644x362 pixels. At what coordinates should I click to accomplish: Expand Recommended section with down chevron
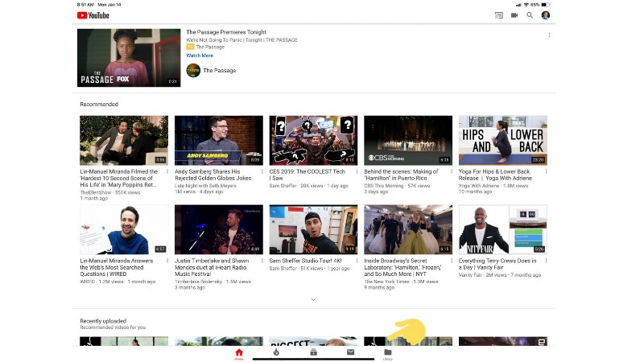pos(313,299)
